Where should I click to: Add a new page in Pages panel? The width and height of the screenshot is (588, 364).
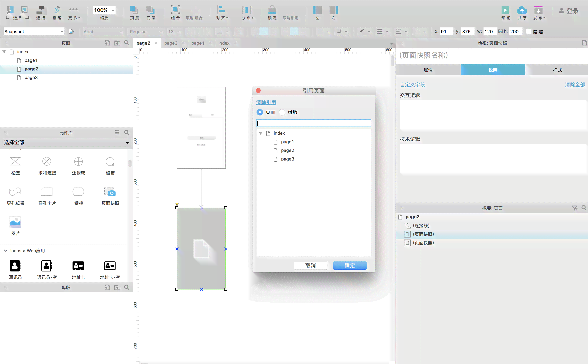point(107,43)
